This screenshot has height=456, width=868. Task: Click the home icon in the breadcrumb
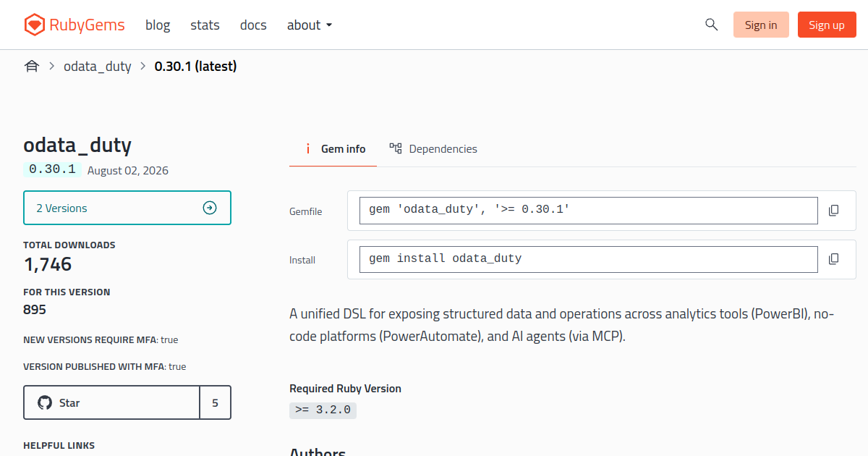click(32, 67)
